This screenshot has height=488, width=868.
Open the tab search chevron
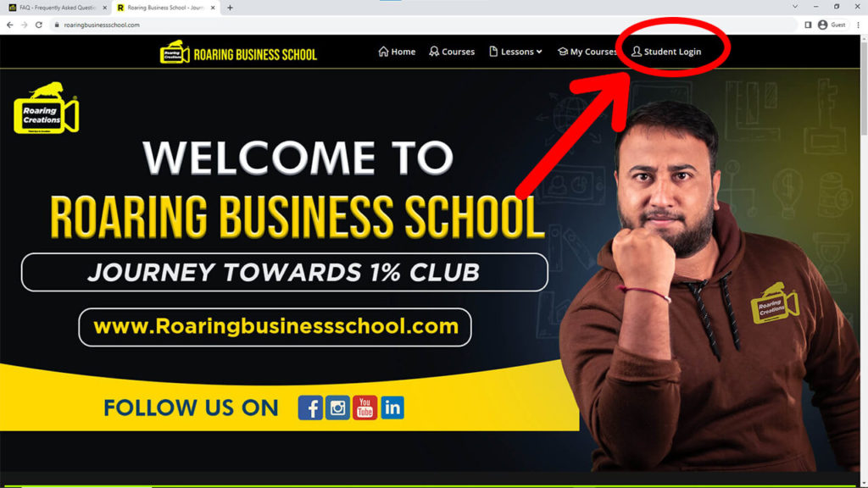point(795,7)
